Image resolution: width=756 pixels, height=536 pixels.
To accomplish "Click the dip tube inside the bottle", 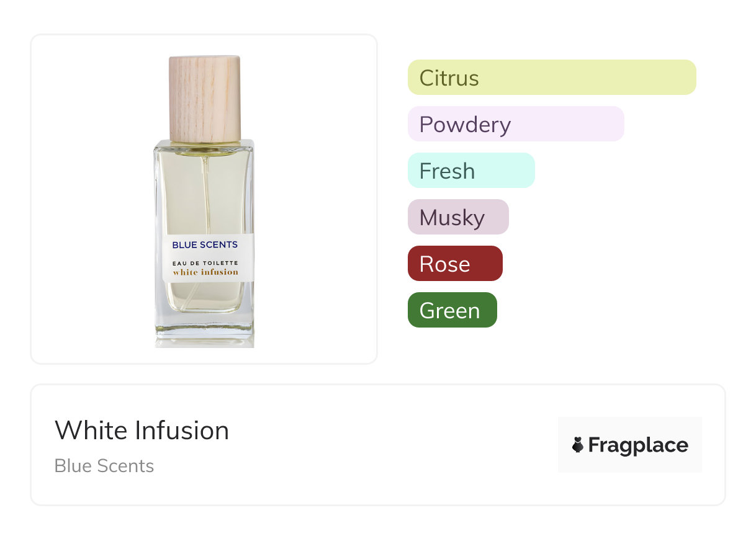I will click(x=207, y=192).
